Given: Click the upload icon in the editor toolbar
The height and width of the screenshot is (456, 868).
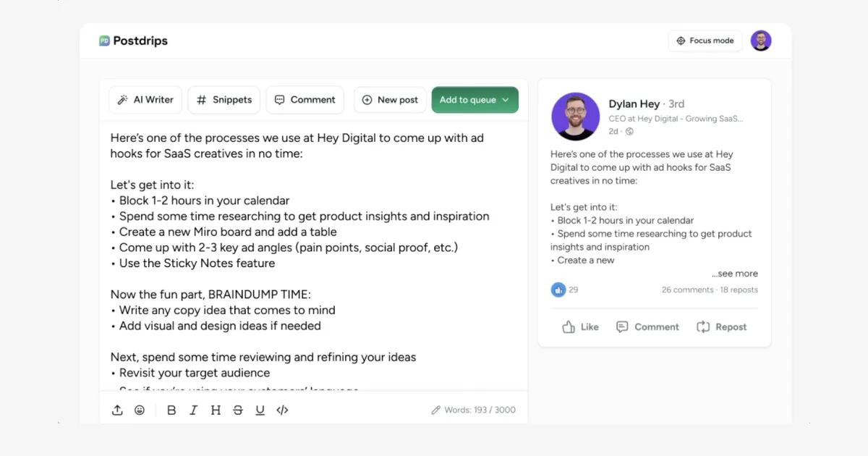Looking at the screenshot, I should click(118, 410).
